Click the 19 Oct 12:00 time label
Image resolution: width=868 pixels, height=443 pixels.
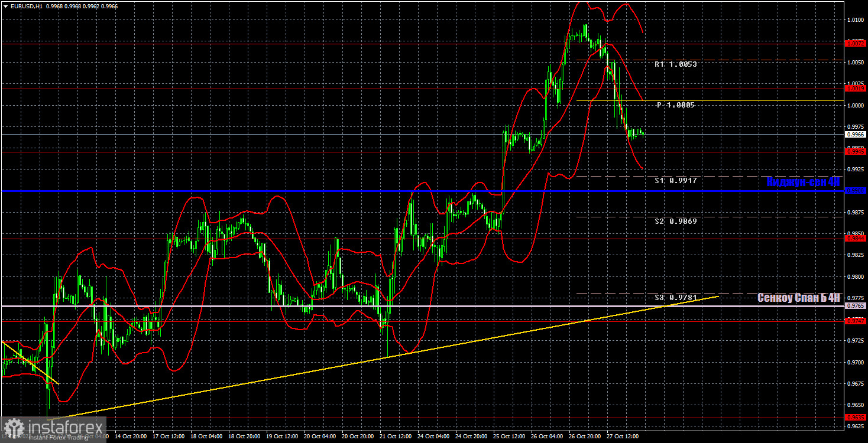pos(283,437)
